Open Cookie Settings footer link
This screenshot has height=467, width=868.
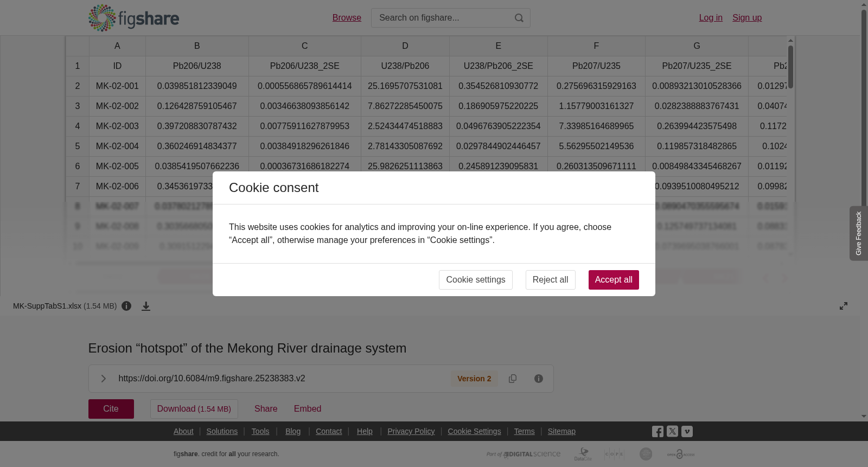pos(474,431)
